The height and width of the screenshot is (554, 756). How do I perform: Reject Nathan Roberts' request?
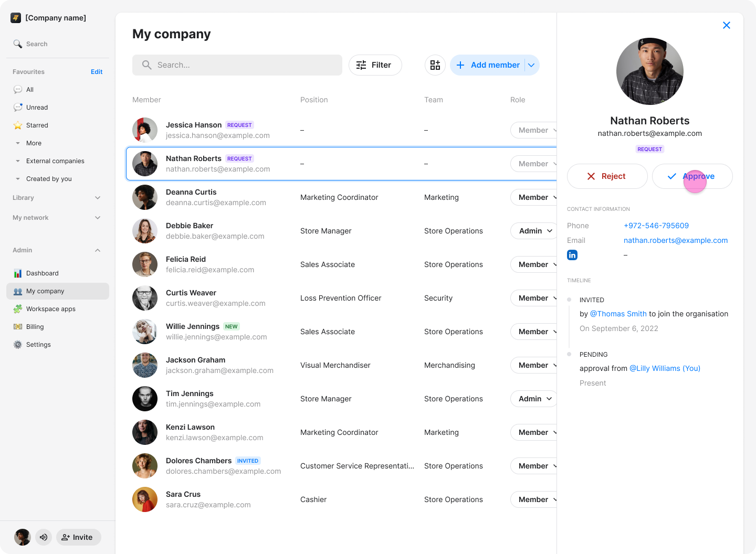click(607, 176)
